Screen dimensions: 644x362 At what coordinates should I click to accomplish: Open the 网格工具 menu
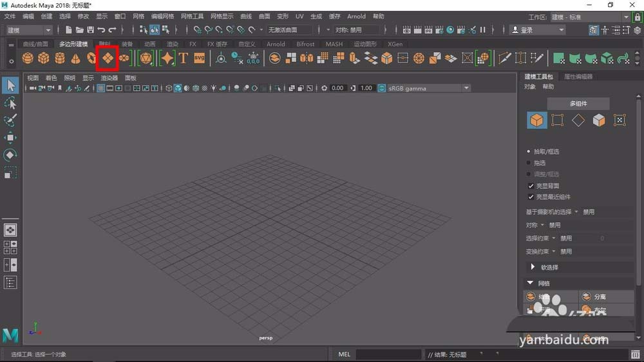pyautogui.click(x=192, y=16)
